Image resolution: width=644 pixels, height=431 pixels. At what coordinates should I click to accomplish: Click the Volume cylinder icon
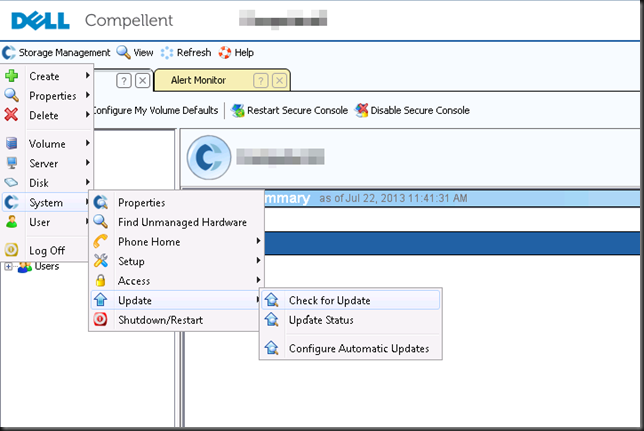point(12,143)
